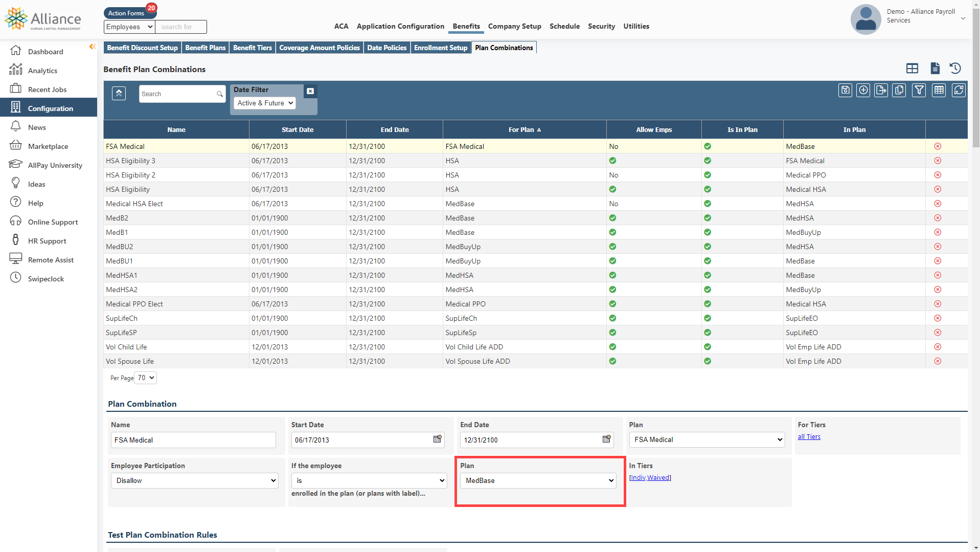Image resolution: width=980 pixels, height=552 pixels.
Task: Delete the MedB2 row via red X
Action: point(938,218)
